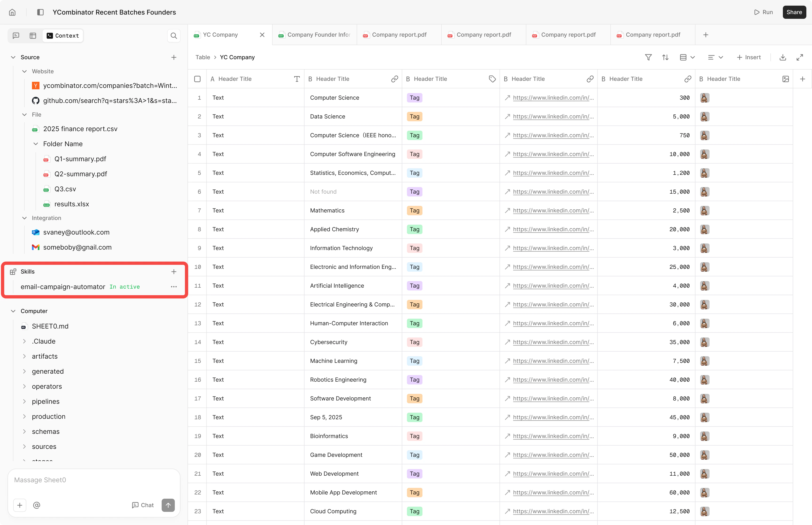Open email-campaign-automator options menu
The height and width of the screenshot is (525, 812).
pos(173,287)
